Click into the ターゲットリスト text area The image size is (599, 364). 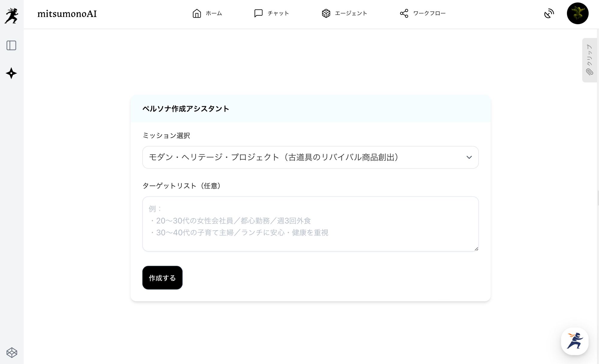pos(310,224)
